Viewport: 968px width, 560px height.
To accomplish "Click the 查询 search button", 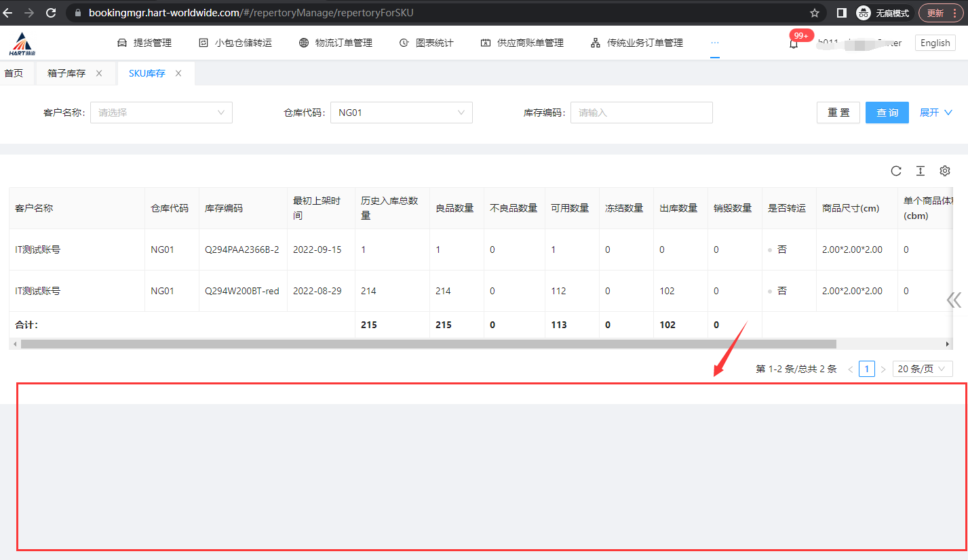I will (x=887, y=113).
